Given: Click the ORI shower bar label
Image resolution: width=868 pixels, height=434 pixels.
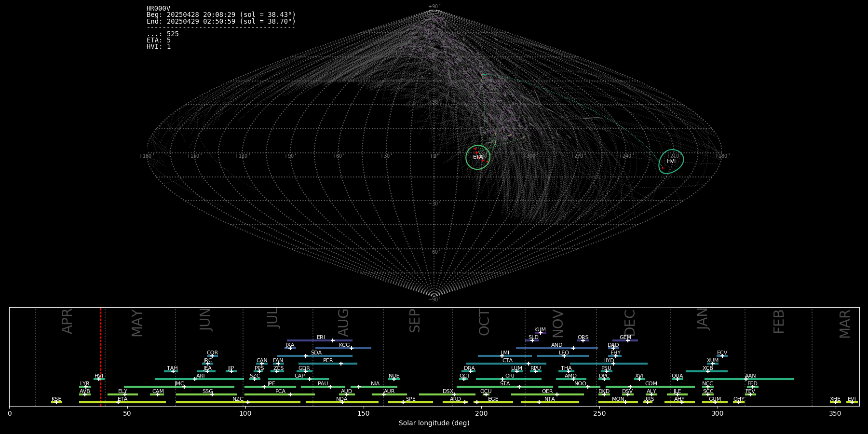Looking at the screenshot, I should [x=510, y=376].
